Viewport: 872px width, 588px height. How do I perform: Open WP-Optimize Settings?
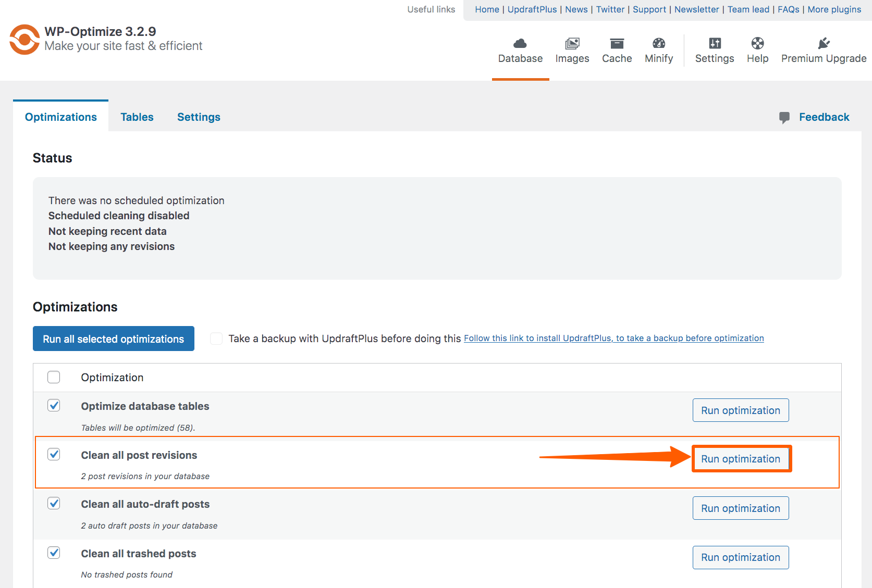714,49
